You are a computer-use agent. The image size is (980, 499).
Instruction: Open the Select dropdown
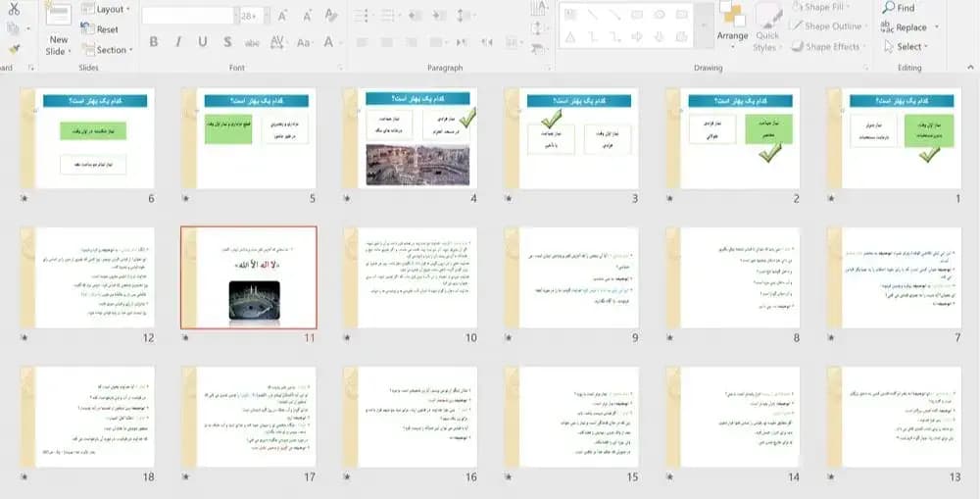[x=906, y=47]
